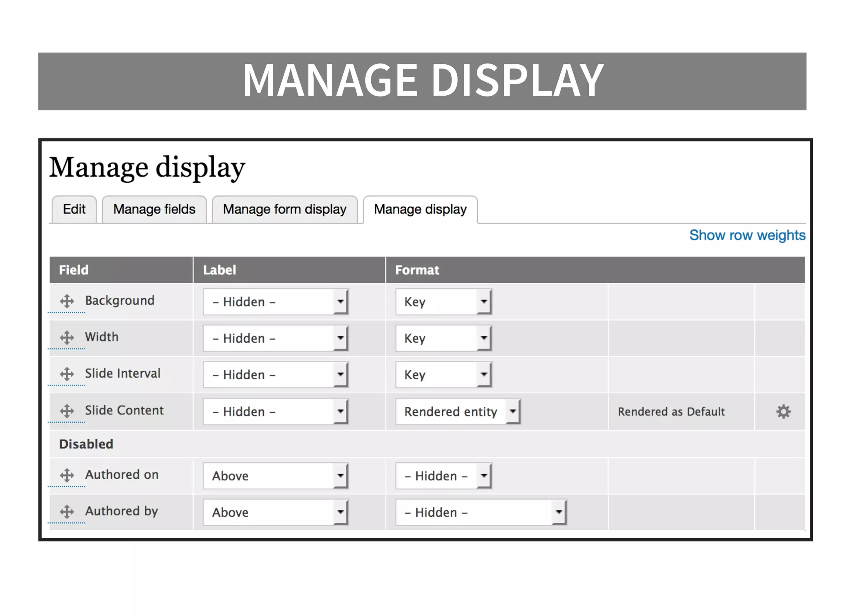
Task: Open the Authored by label dropdown
Action: [x=276, y=512]
